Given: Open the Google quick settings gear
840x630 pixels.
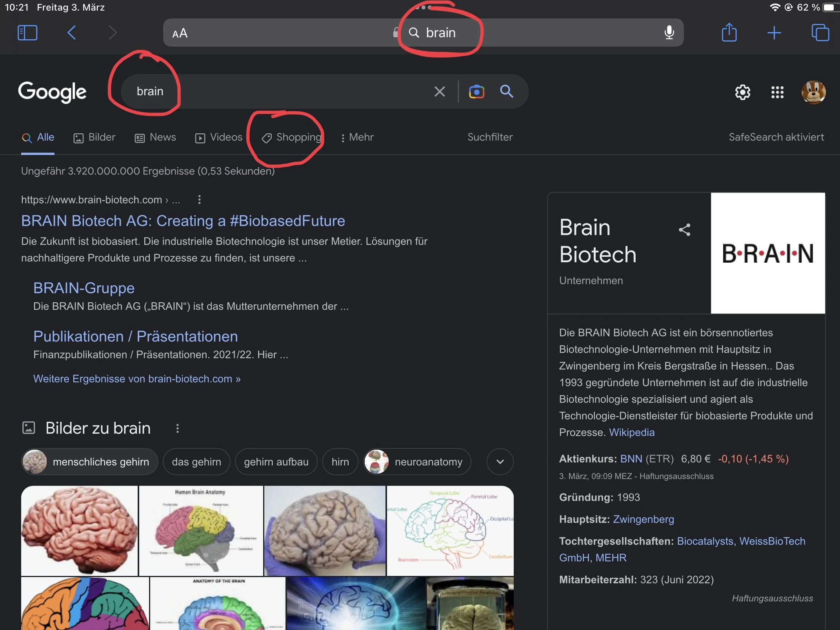Looking at the screenshot, I should pos(742,92).
